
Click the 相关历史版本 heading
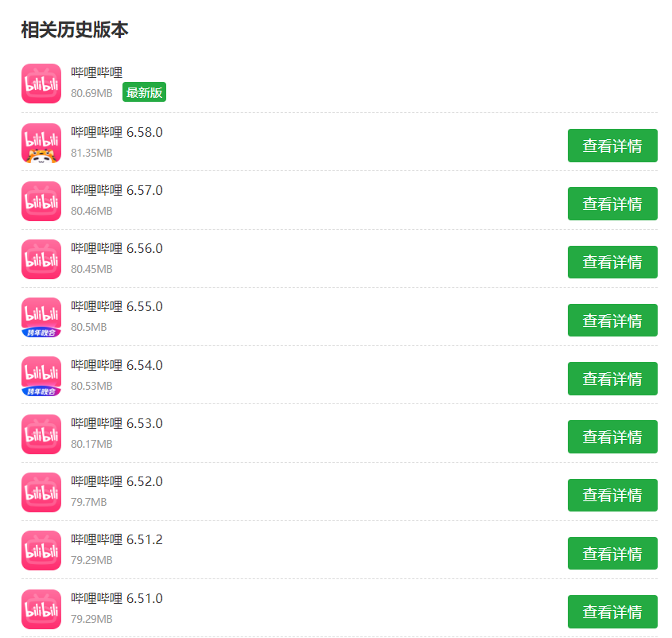coord(75,30)
